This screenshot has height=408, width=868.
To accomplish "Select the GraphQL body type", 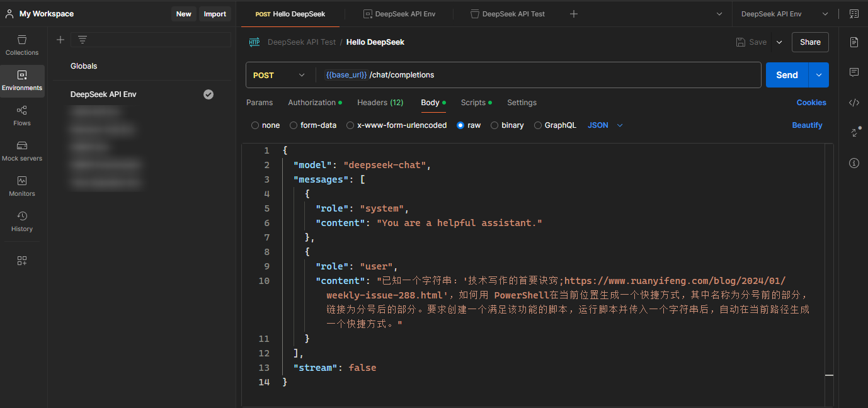I will tap(538, 125).
